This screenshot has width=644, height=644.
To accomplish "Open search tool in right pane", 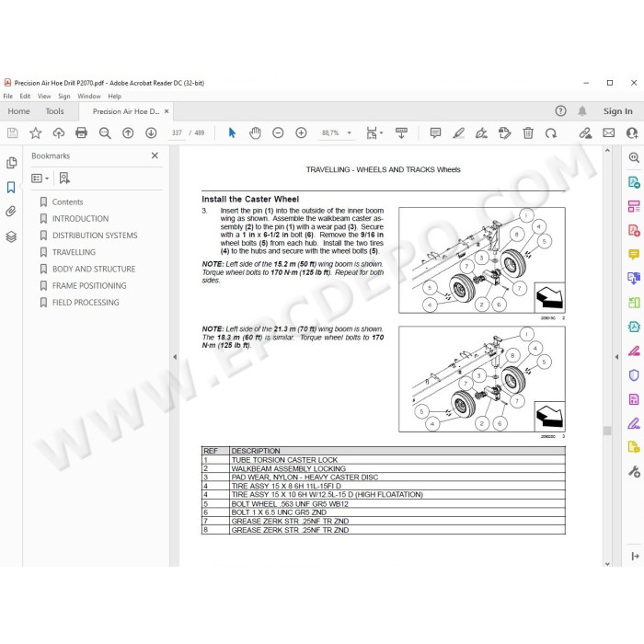I will pos(634,157).
